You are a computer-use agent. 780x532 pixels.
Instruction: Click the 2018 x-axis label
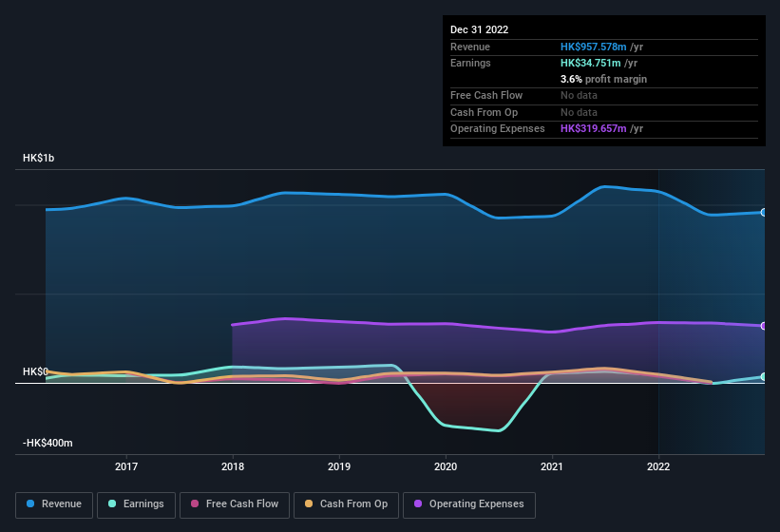pyautogui.click(x=233, y=466)
